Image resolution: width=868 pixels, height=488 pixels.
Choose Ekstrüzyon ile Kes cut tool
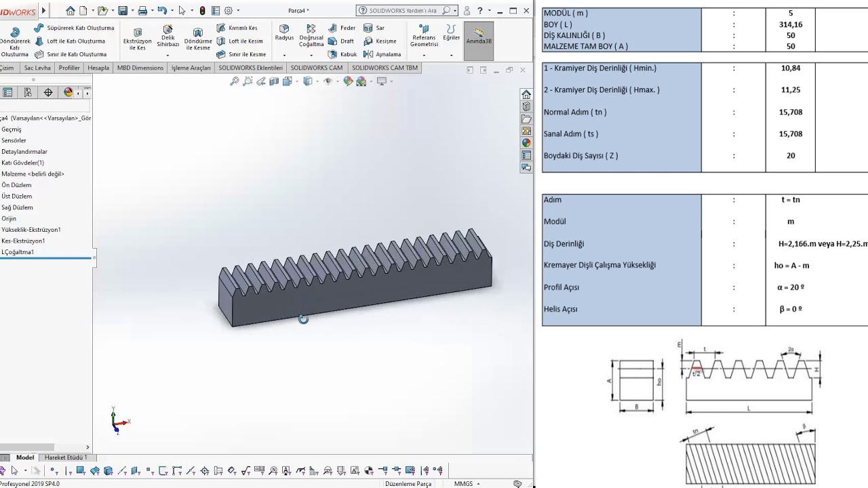tap(138, 40)
